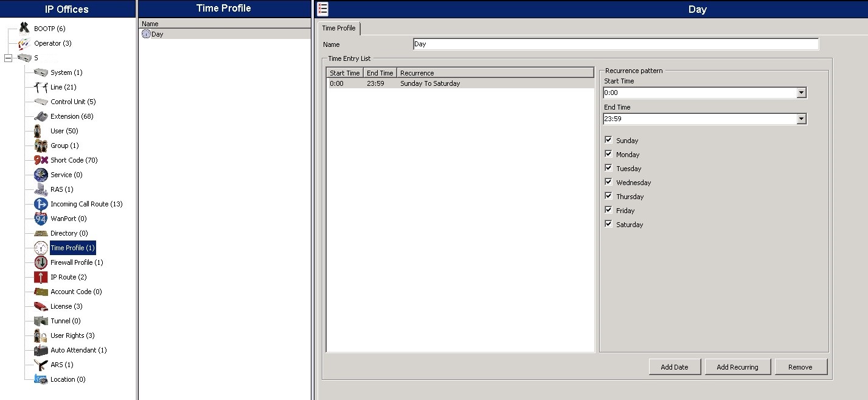Screen dimensions: 868x400
Task: Select the ARS icon in tree
Action: click(x=41, y=365)
